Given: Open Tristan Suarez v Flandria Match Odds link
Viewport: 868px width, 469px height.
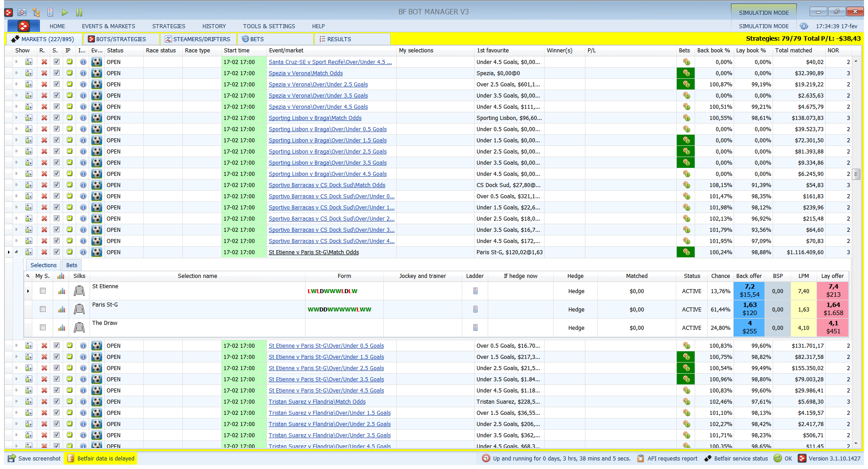Looking at the screenshot, I should (x=317, y=402).
